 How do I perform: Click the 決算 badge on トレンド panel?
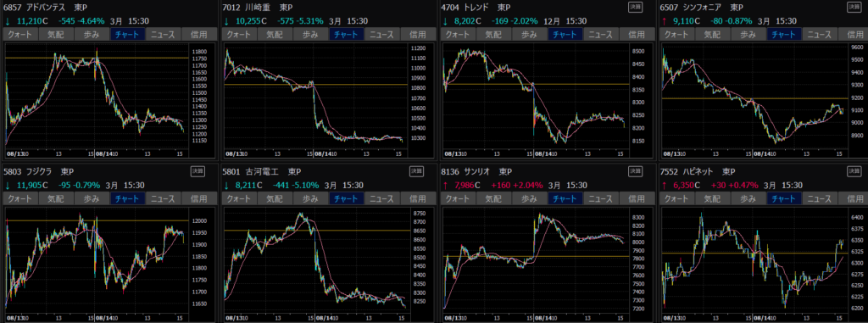pos(636,7)
